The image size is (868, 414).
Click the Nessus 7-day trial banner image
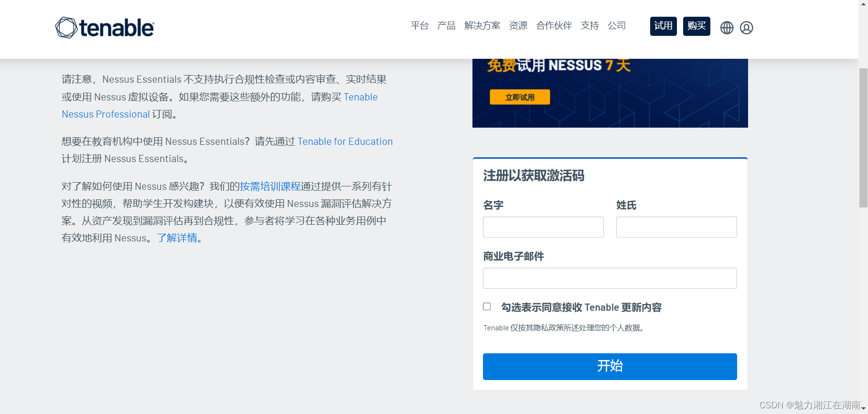[x=610, y=93]
